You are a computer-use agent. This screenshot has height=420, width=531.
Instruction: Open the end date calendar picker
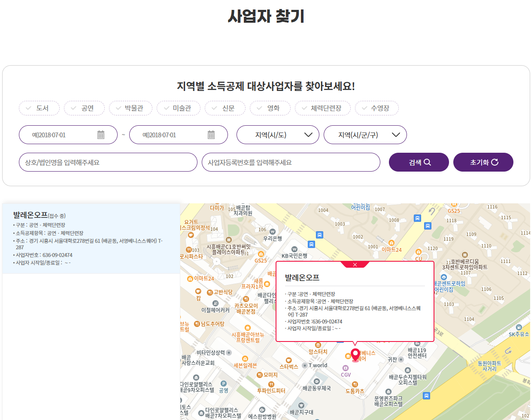coord(211,134)
